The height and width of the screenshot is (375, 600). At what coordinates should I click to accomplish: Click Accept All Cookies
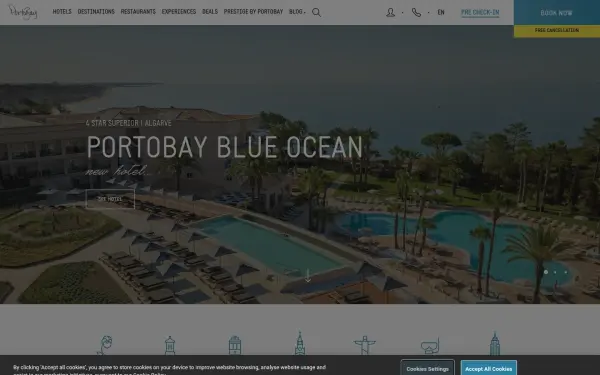click(489, 369)
